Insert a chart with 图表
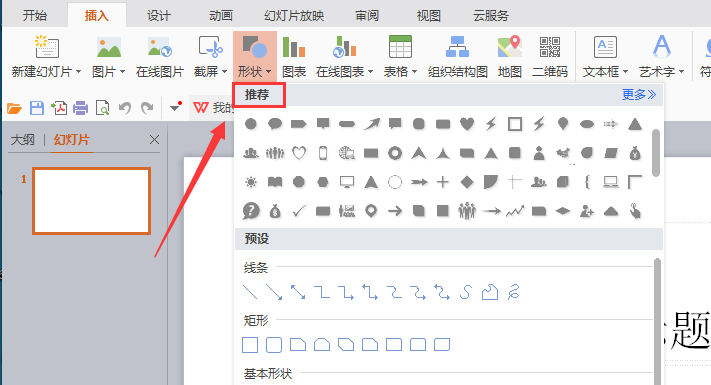This screenshot has height=385, width=711. 294,57
